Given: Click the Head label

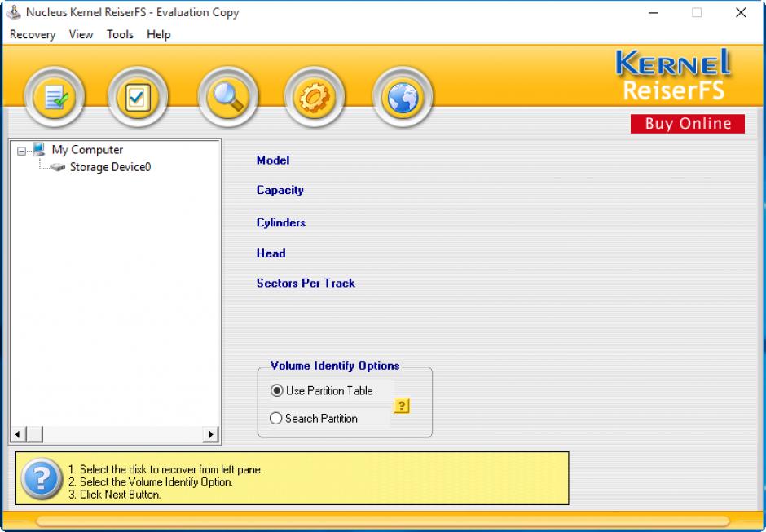Looking at the screenshot, I should click(271, 253).
